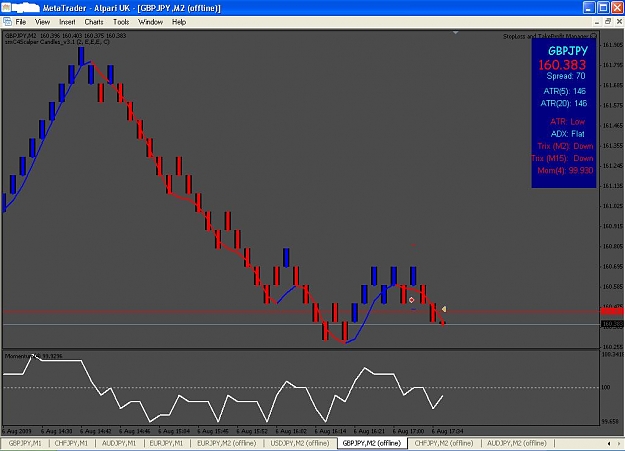Switch to EURJPY,M1 chart tab
This screenshot has height=451, width=625.
166,443
